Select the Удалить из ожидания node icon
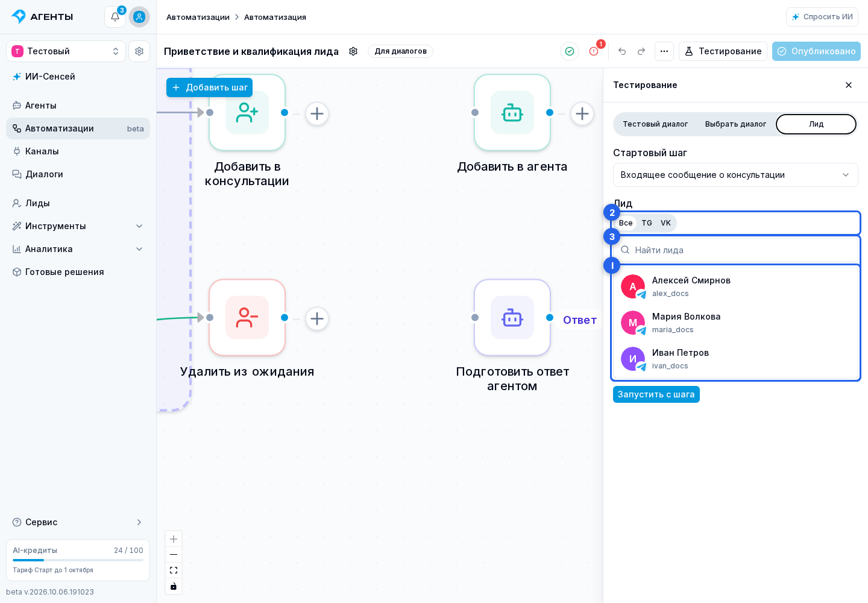Image resolution: width=868 pixels, height=603 pixels. 247,318
